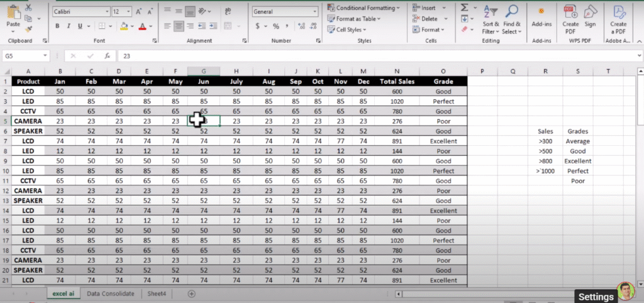Click the red font color swatch
644x303 pixels.
click(142, 26)
